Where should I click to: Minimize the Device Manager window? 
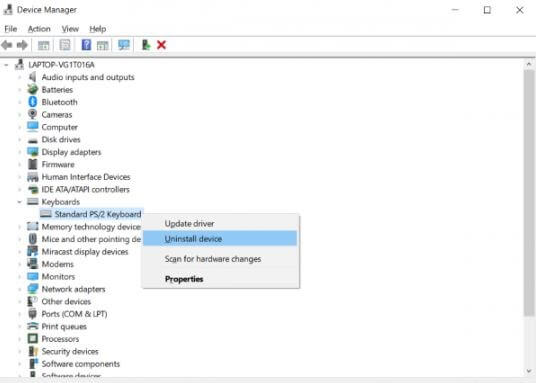tap(455, 10)
